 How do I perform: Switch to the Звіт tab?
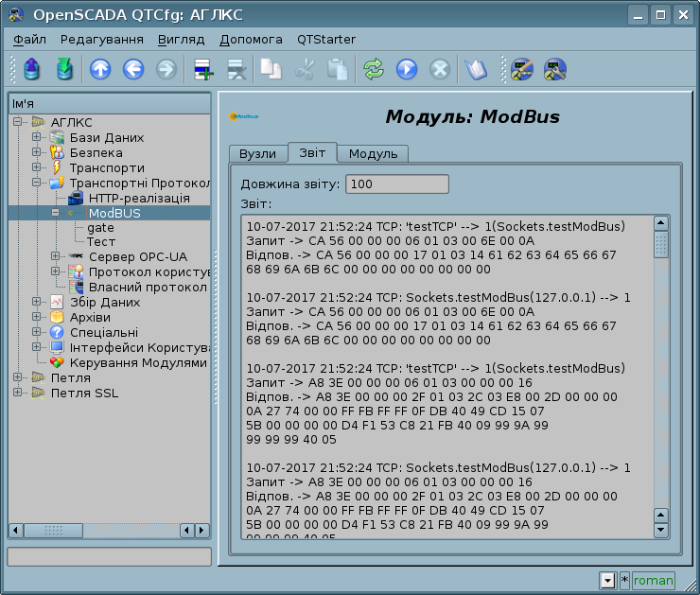312,152
